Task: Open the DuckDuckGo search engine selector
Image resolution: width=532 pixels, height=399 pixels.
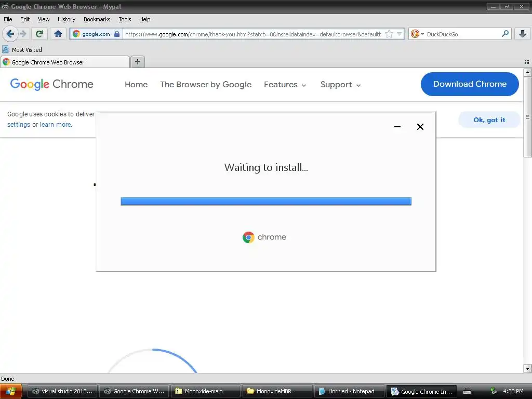Action: [417, 34]
